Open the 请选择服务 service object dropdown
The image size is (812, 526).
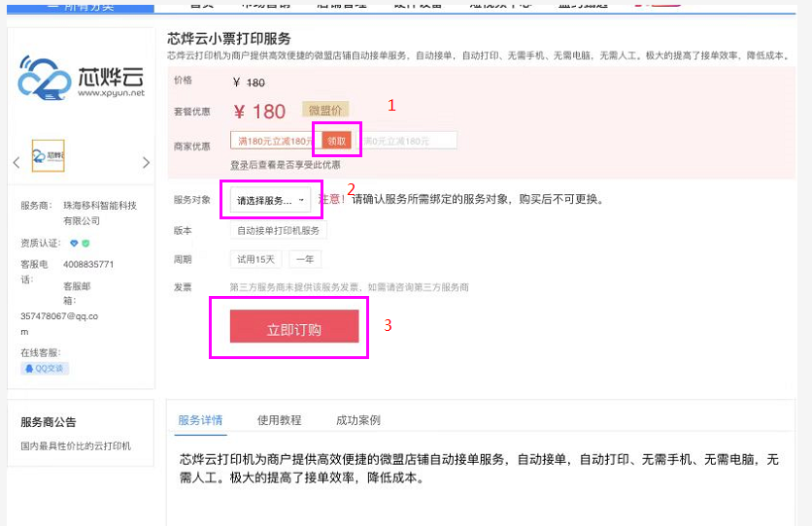point(270,200)
